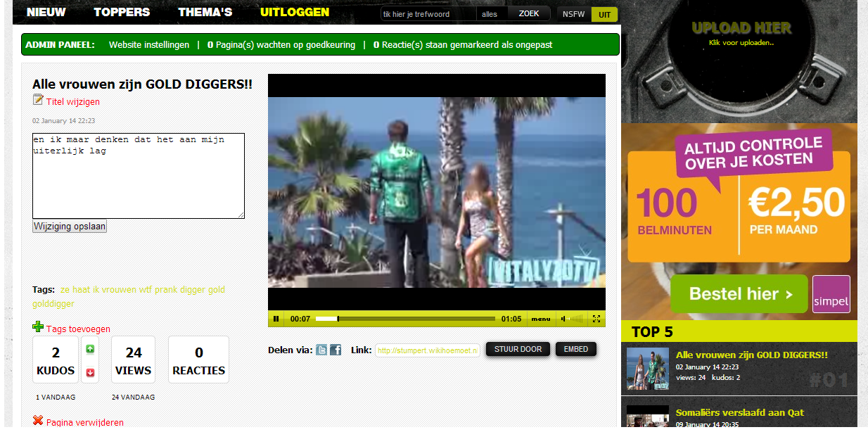Click the green plus add-tags icon
The width and height of the screenshot is (868, 432).
coord(38,326)
